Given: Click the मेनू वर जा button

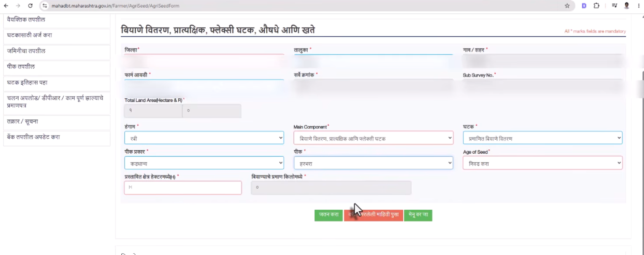Looking at the screenshot, I should (418, 215).
